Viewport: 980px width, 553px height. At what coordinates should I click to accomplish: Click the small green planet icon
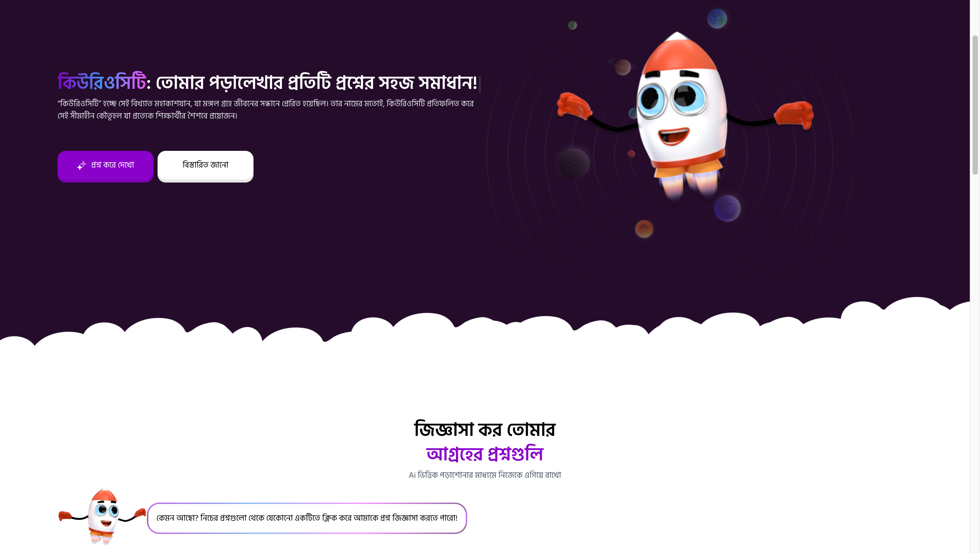point(573,25)
